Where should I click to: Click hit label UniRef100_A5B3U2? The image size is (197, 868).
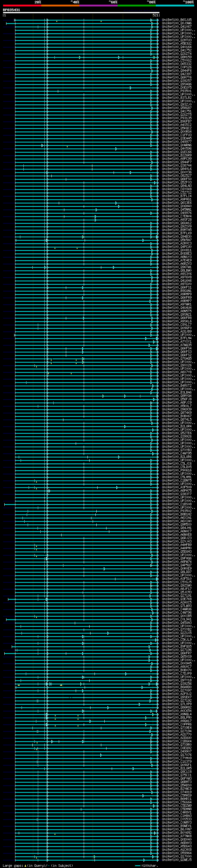tap(177, 43)
